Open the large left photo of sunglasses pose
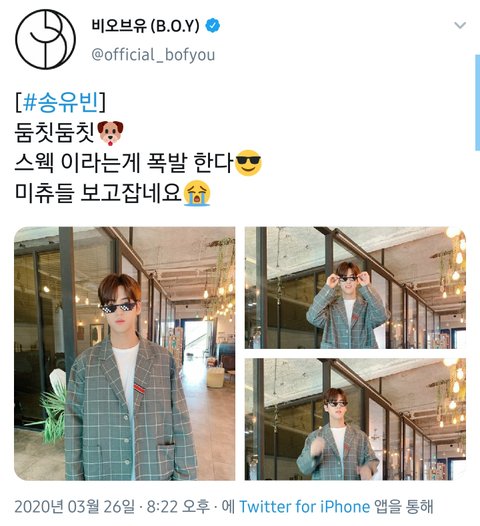Image resolution: width=480 pixels, height=526 pixels. pyautogui.click(x=124, y=354)
